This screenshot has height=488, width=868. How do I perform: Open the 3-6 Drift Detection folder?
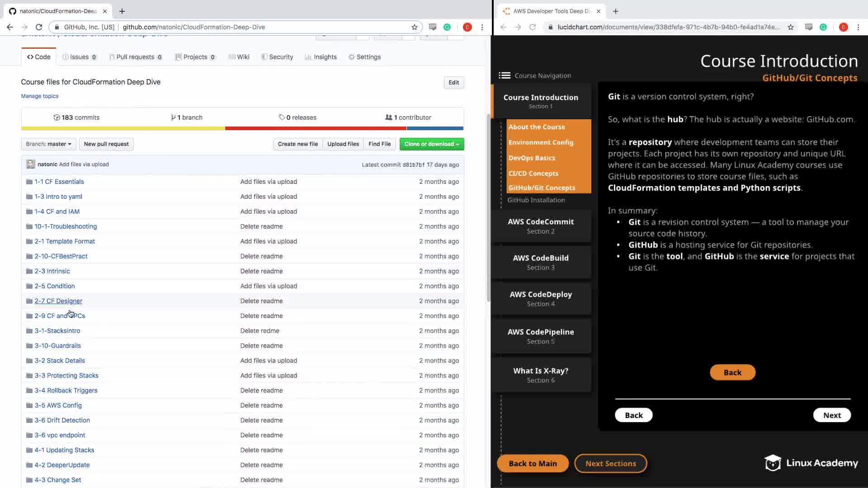62,420
